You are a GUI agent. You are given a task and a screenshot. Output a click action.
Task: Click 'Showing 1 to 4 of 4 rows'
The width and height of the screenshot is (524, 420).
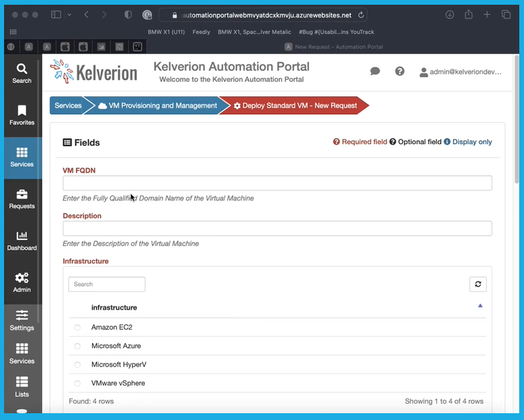[444, 401]
